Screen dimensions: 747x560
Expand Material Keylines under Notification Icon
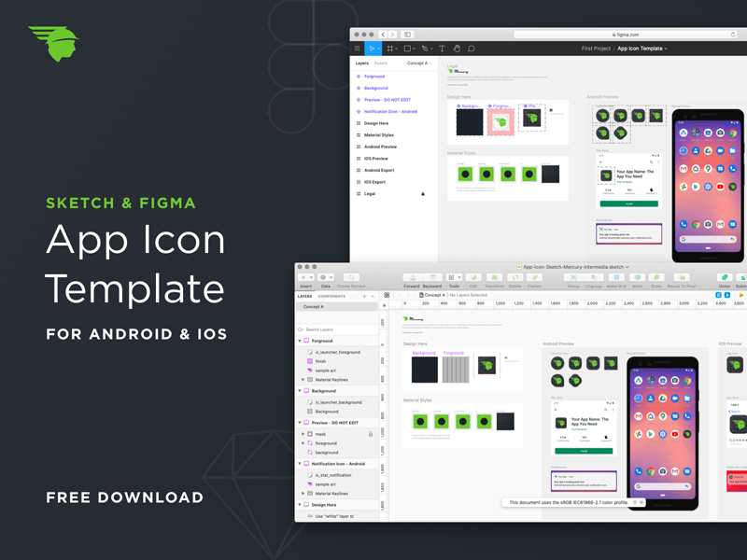303,493
